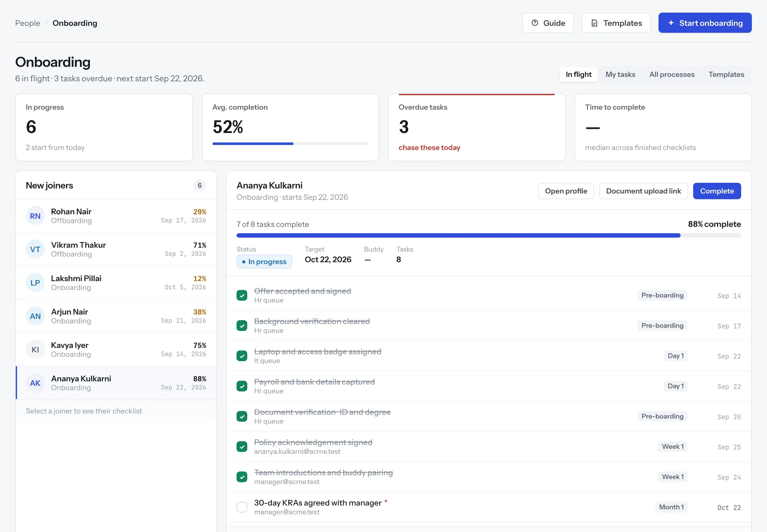
Task: Click the Onboarding breadcrumb text
Action: [75, 23]
